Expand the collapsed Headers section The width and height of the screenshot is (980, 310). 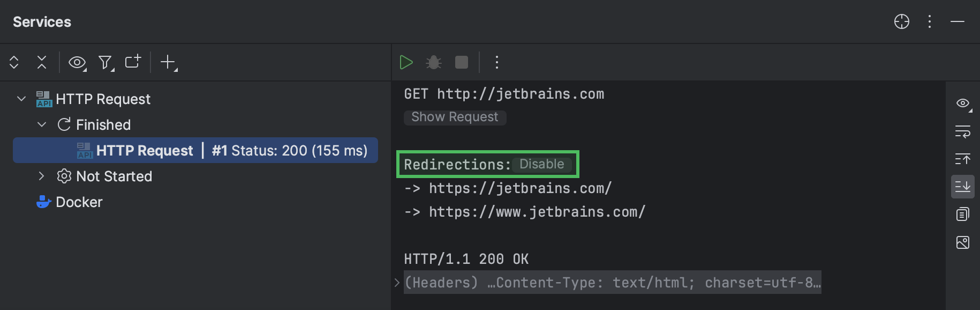(396, 282)
